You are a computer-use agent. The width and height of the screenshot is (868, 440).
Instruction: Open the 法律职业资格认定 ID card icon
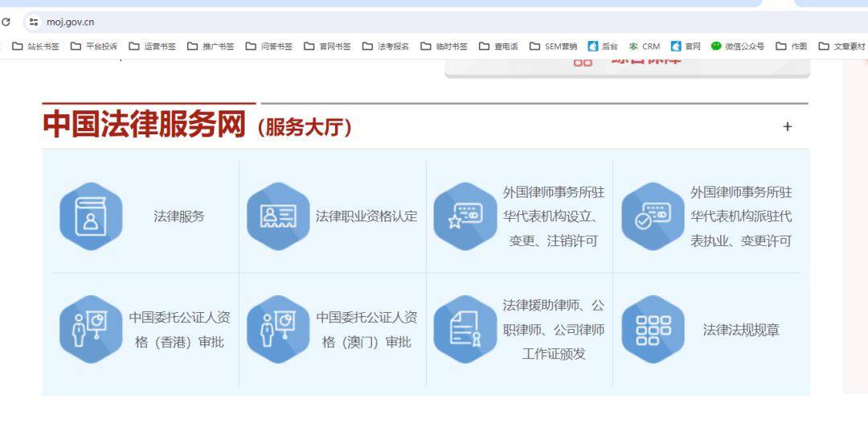tap(278, 216)
